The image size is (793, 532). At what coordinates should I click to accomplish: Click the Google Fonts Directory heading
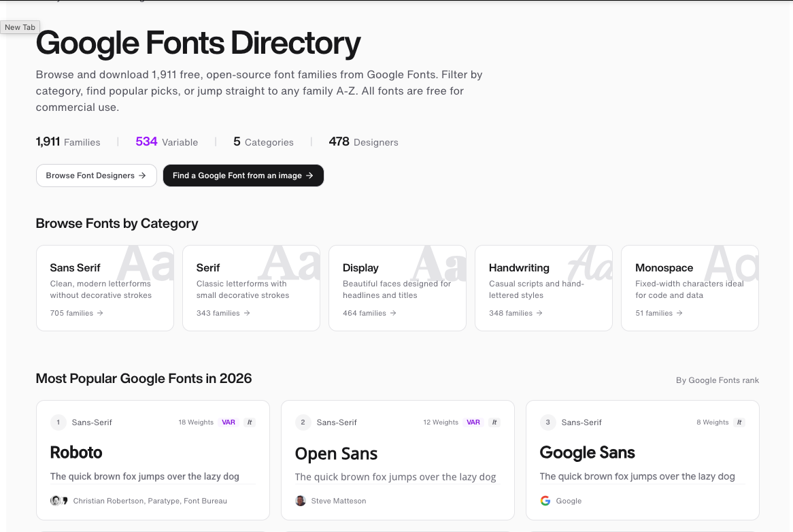[199, 43]
